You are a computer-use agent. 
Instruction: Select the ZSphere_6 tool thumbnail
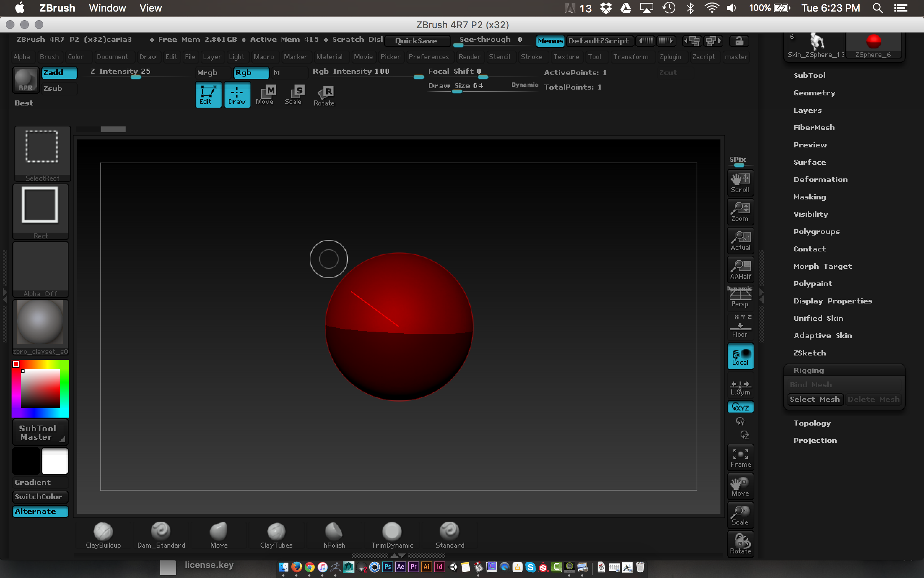pos(873,45)
